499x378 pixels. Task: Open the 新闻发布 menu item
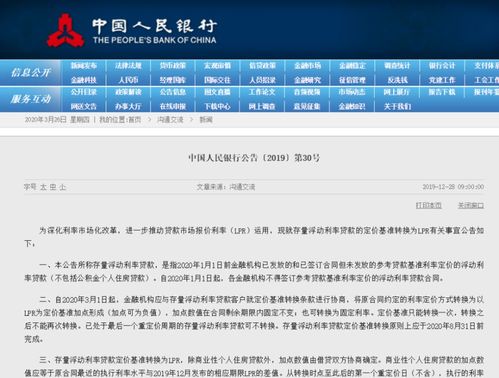83,66
